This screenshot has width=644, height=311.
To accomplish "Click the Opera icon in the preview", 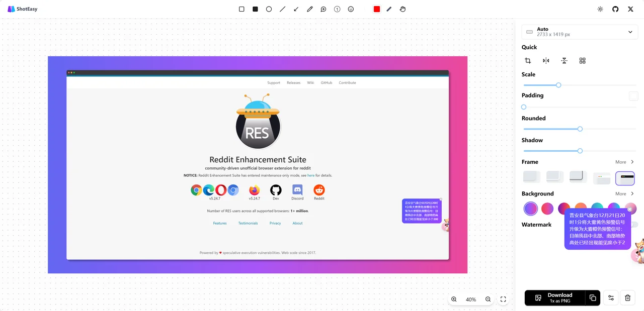I will 221,190.
